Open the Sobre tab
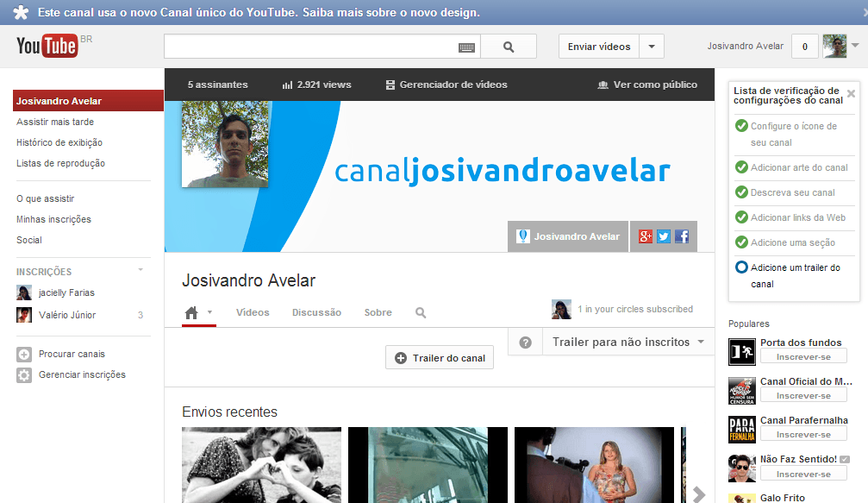Image resolution: width=868 pixels, height=503 pixels. (x=378, y=312)
